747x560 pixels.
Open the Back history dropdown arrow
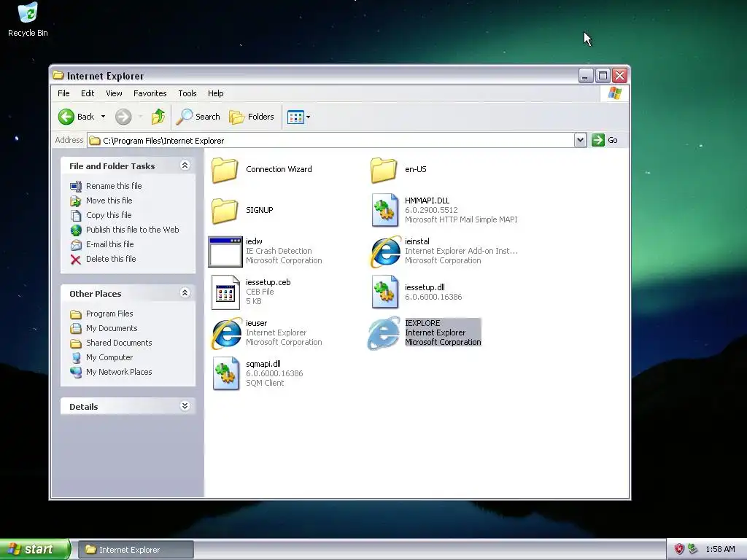tap(103, 117)
